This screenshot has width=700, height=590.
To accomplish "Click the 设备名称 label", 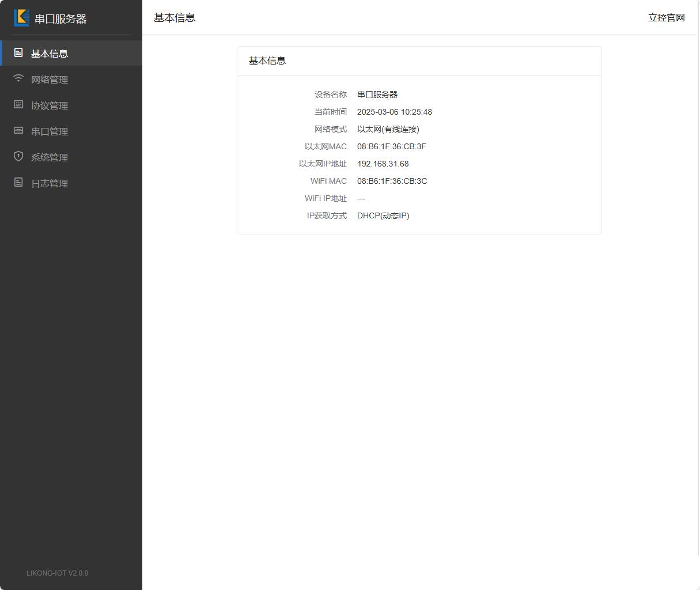I will [x=331, y=94].
